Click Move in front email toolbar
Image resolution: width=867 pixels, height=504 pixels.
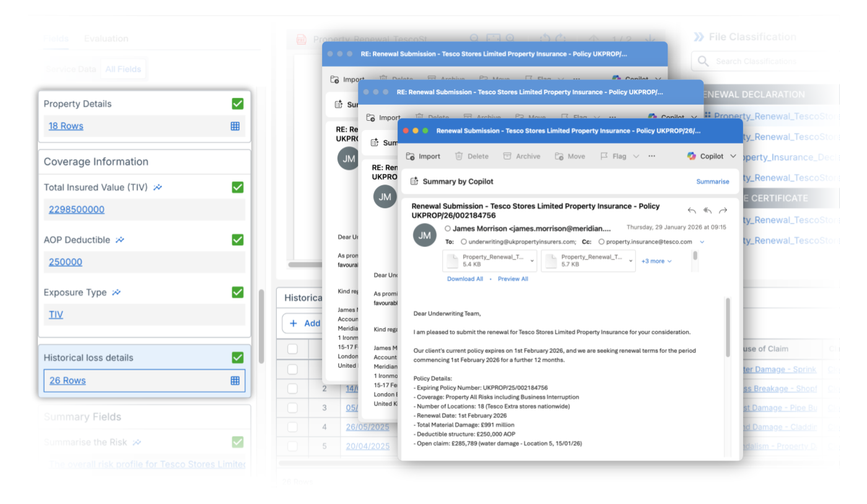pyautogui.click(x=570, y=157)
